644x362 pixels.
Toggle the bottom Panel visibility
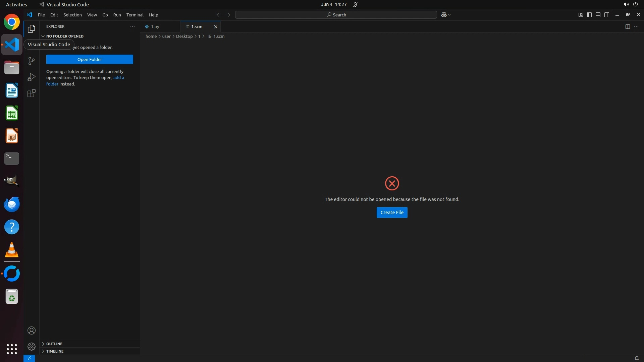598,15
